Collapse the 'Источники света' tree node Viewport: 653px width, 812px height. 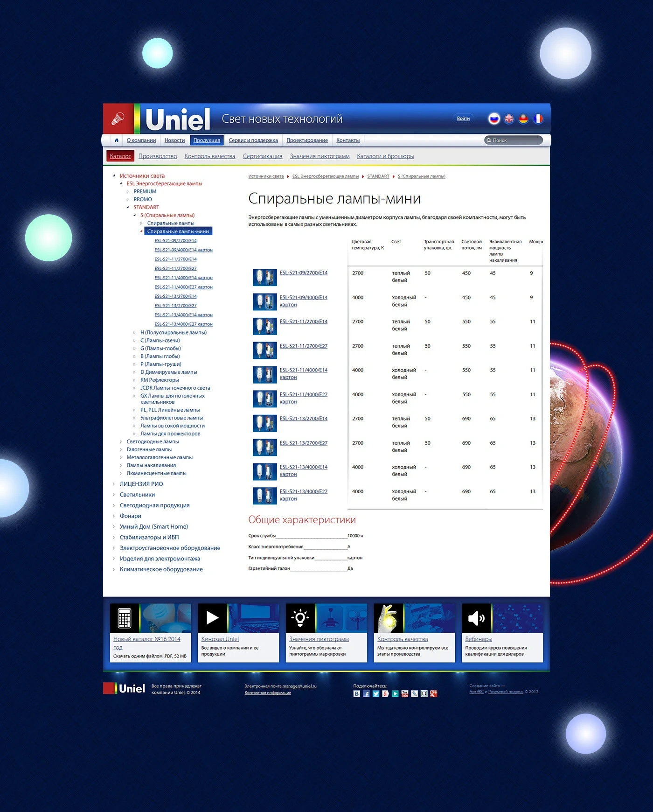pyautogui.click(x=114, y=176)
